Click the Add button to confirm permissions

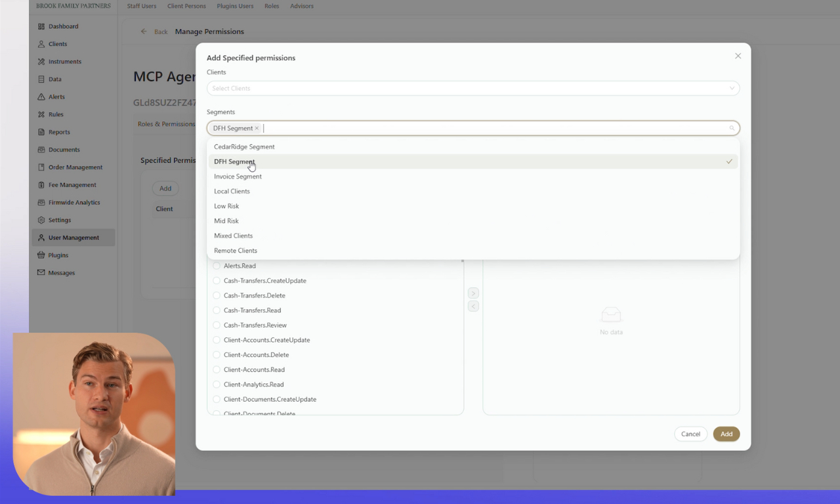[726, 434]
